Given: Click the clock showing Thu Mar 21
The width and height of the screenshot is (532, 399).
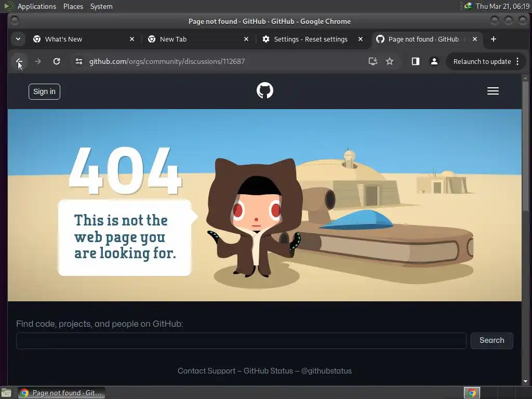Looking at the screenshot, I should [x=502, y=6].
